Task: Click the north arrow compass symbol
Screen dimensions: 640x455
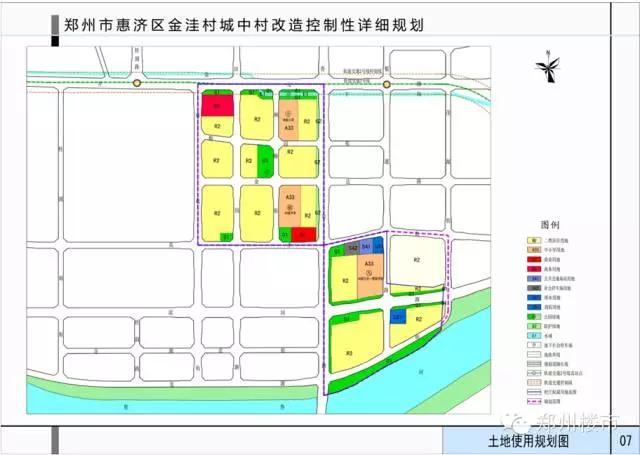Action: point(549,68)
